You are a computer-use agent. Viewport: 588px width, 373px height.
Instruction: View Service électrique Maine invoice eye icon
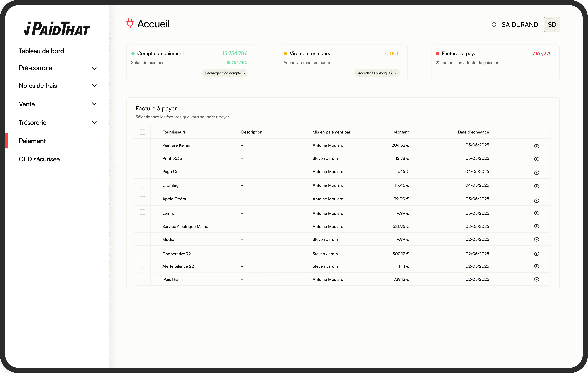pos(536,226)
